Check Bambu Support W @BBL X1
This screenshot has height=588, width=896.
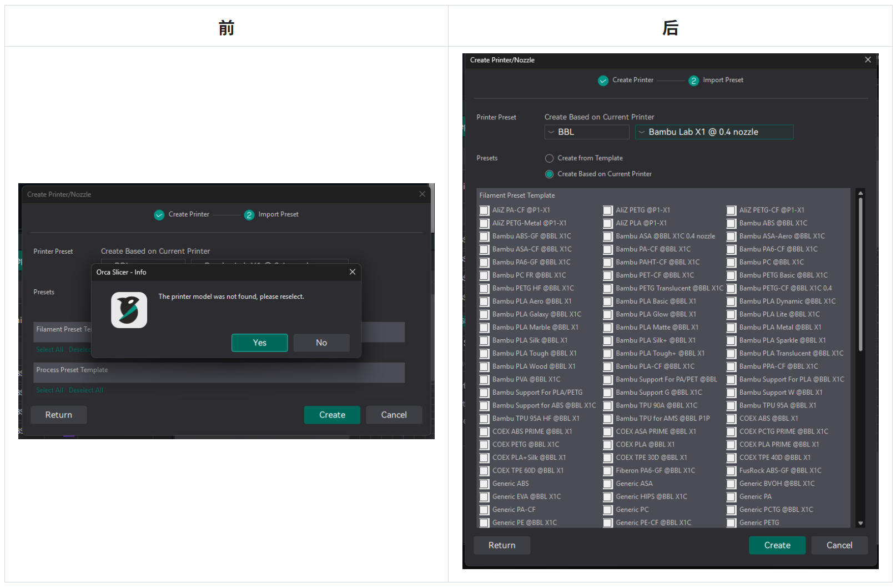coord(732,393)
